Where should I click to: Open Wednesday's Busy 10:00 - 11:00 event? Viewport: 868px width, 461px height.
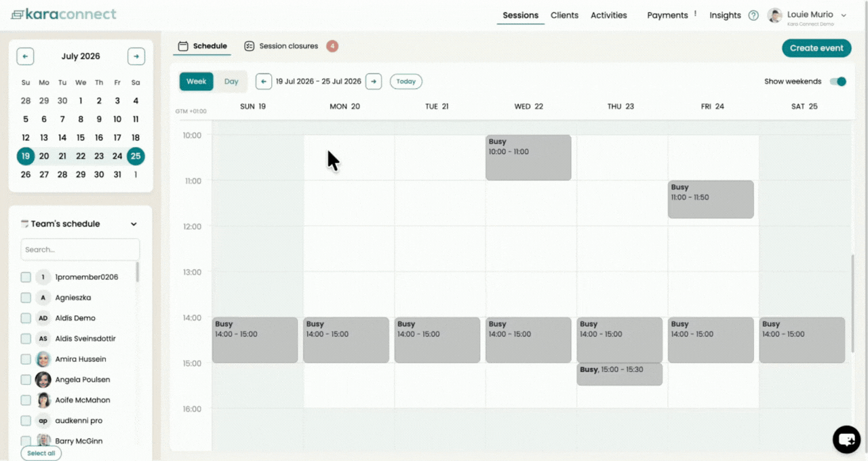pyautogui.click(x=528, y=157)
